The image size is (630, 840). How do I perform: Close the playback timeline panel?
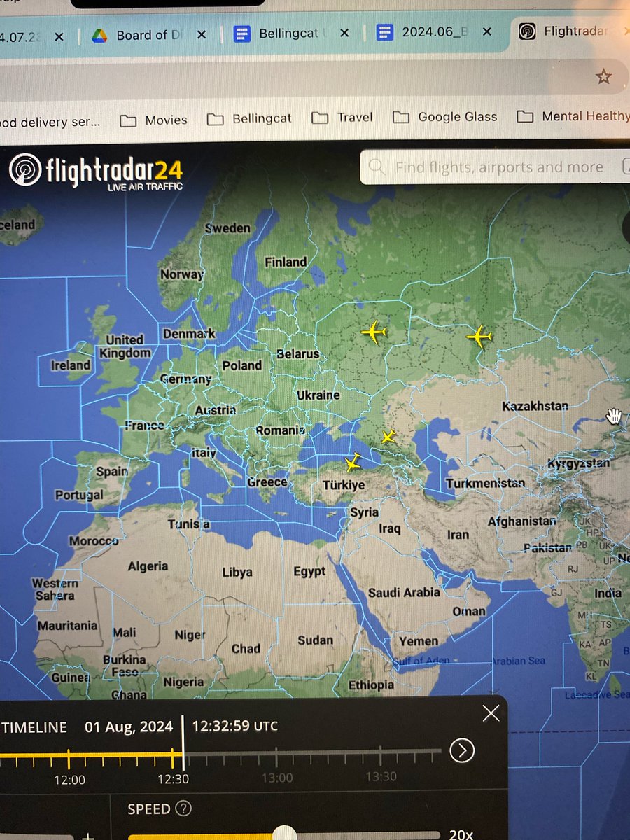point(491,713)
